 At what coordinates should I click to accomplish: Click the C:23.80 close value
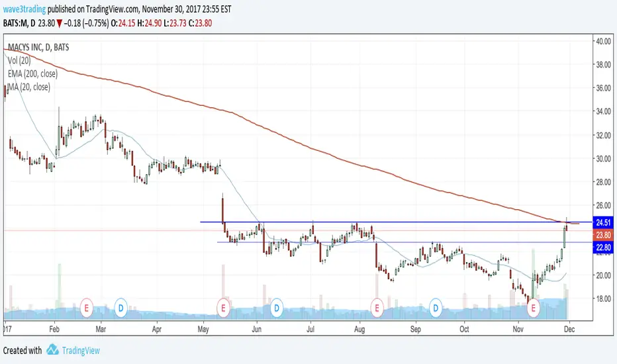click(200, 23)
